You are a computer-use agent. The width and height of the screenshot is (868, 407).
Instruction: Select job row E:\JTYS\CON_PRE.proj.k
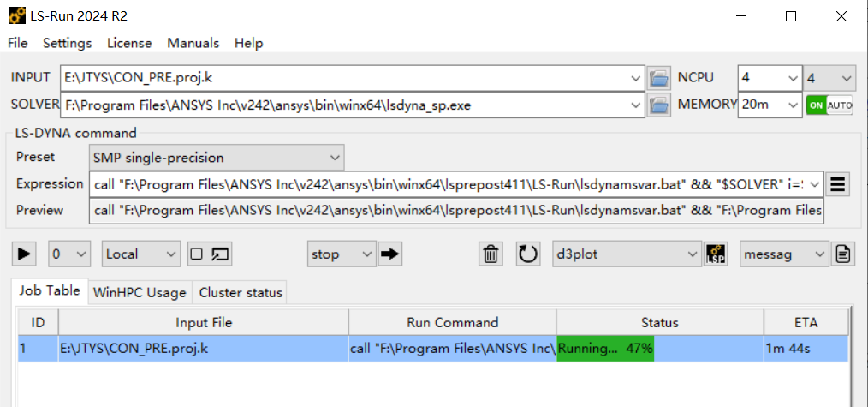coord(433,349)
